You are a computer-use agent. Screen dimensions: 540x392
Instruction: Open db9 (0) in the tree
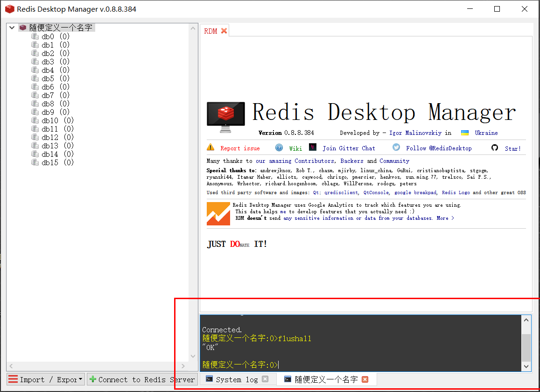tap(56, 112)
